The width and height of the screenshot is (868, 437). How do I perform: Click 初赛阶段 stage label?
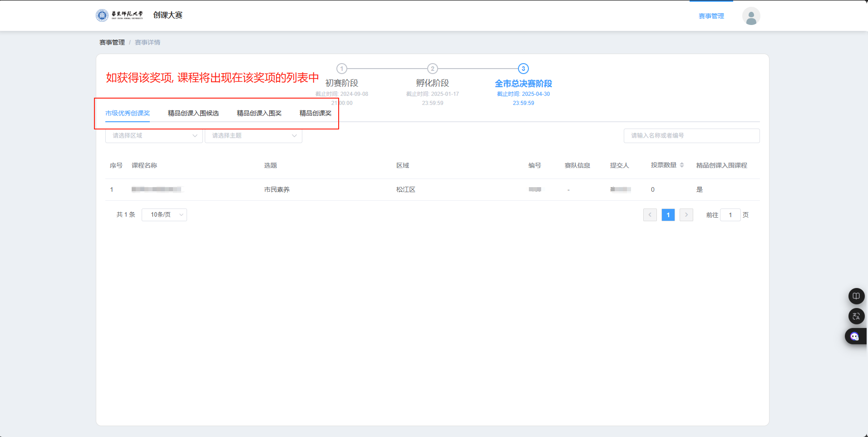(342, 83)
